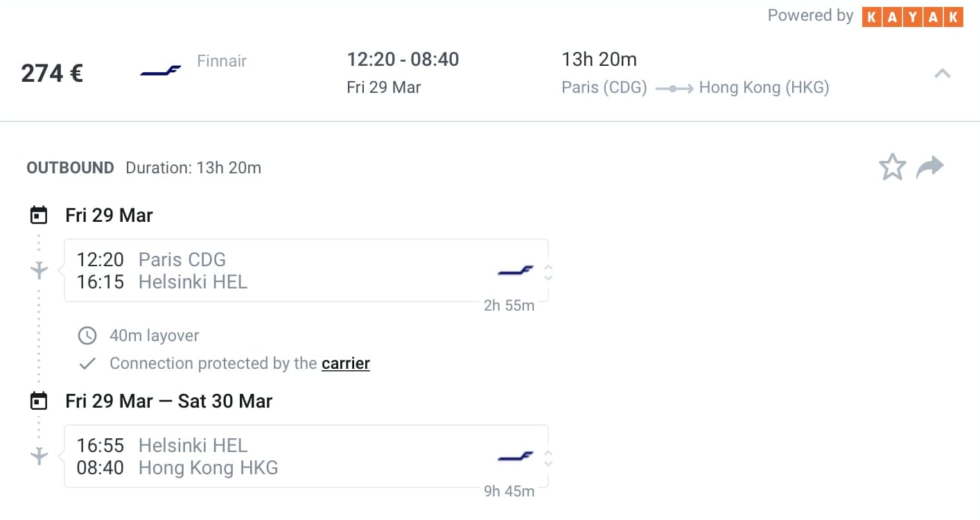Click the Finnair logo on Helsinki–Hong Kong segment
Viewport: 980px width, 520px height.
point(516,457)
